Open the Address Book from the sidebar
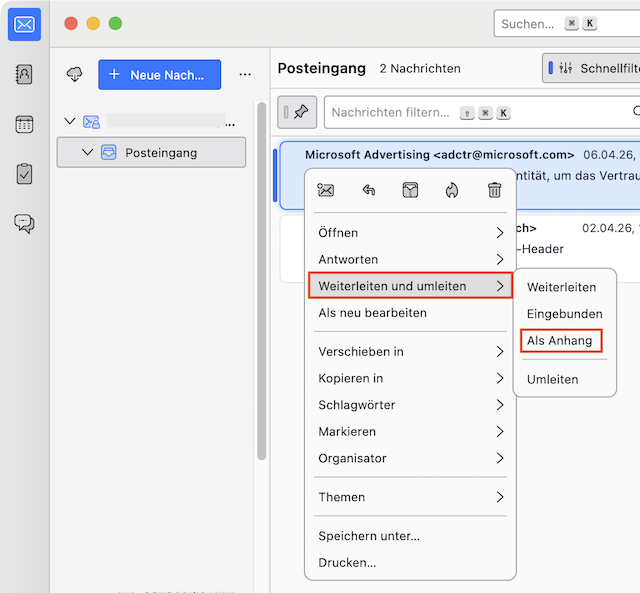The width and height of the screenshot is (640, 593). click(24, 74)
